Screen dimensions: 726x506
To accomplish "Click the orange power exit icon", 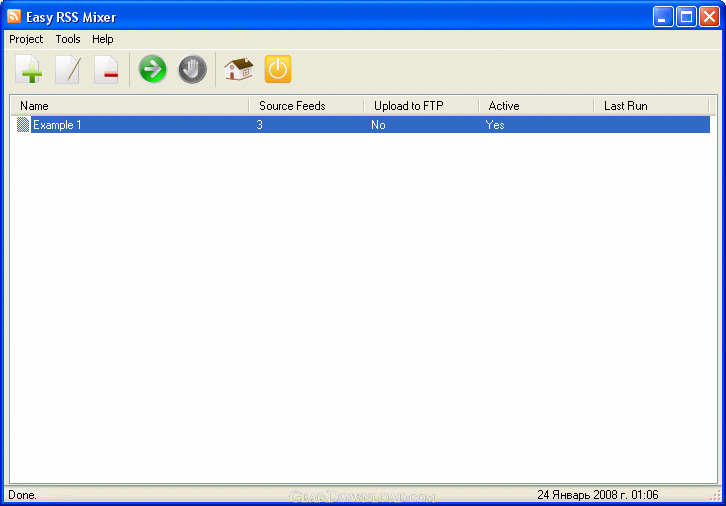I will pyautogui.click(x=278, y=69).
